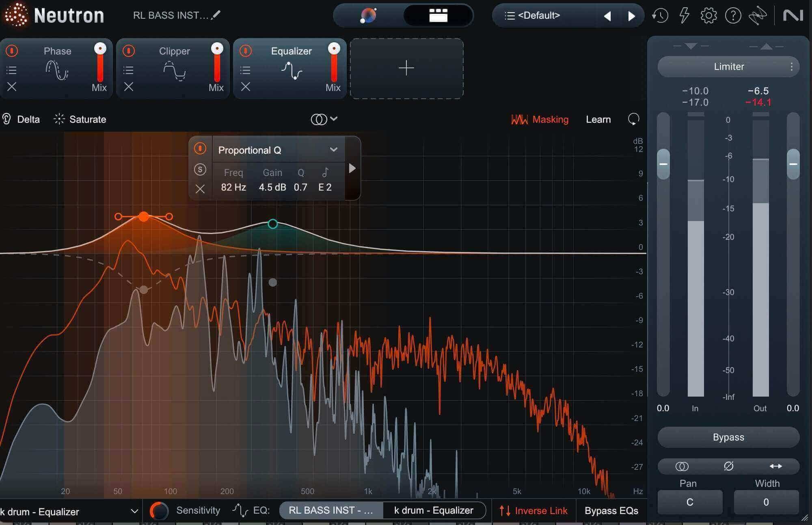Toggle Phase module power button
This screenshot has width=812, height=525.
pos(12,51)
